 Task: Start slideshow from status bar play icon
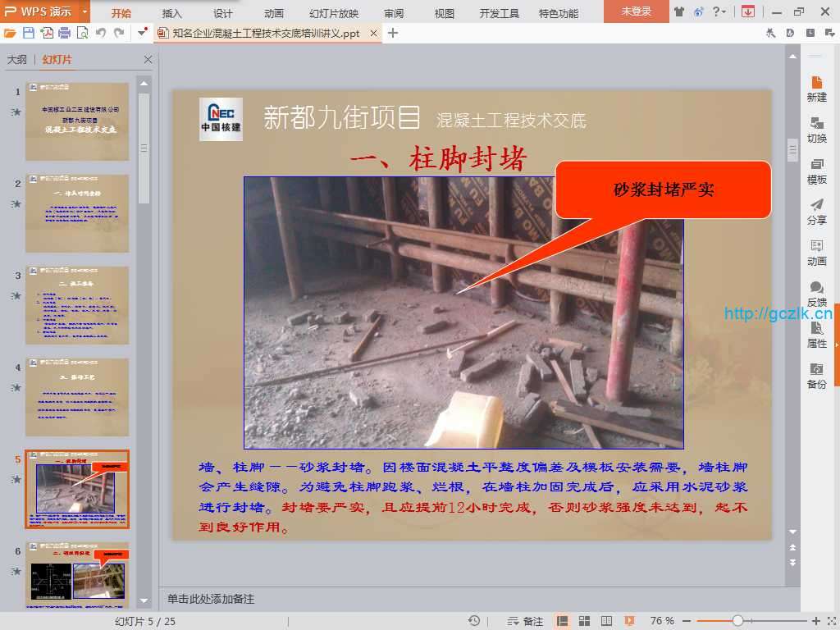pos(629,621)
